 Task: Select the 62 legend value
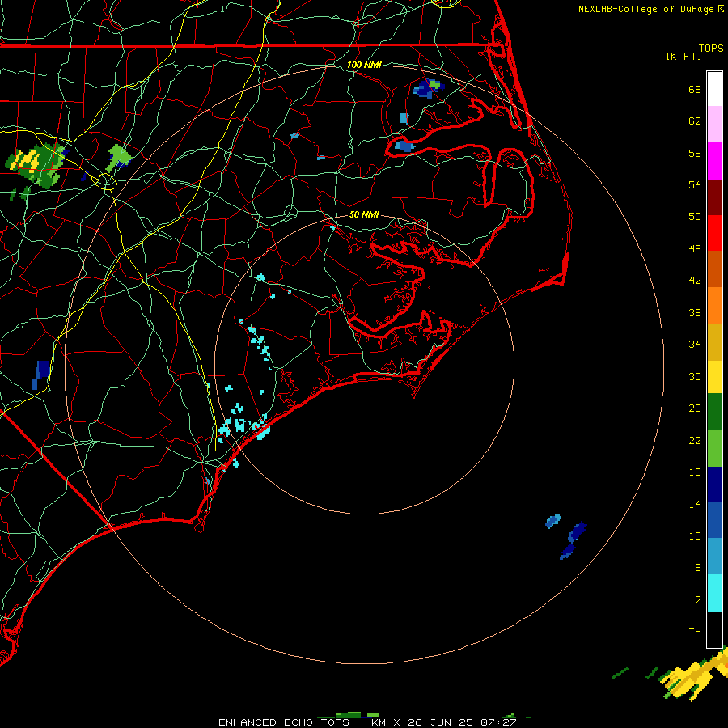click(x=695, y=121)
